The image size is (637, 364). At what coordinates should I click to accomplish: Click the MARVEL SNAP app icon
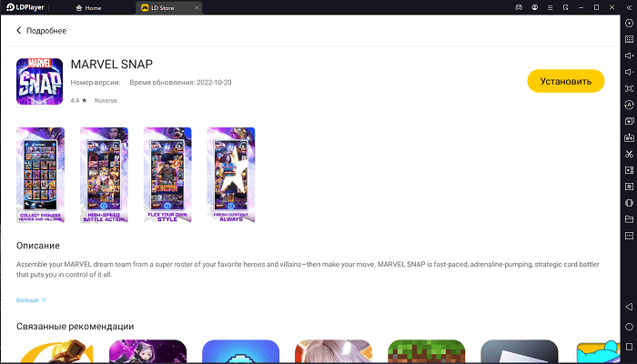click(39, 81)
